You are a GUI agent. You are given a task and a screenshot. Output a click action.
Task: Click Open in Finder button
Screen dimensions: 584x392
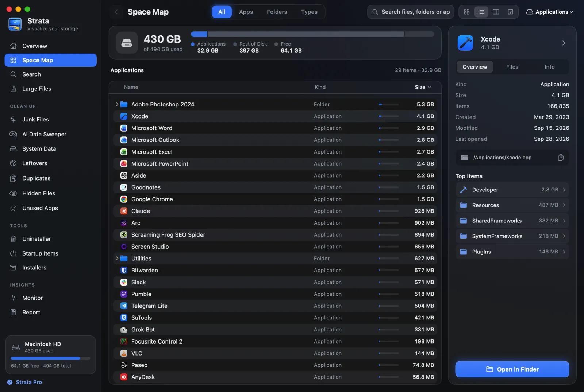click(512, 369)
